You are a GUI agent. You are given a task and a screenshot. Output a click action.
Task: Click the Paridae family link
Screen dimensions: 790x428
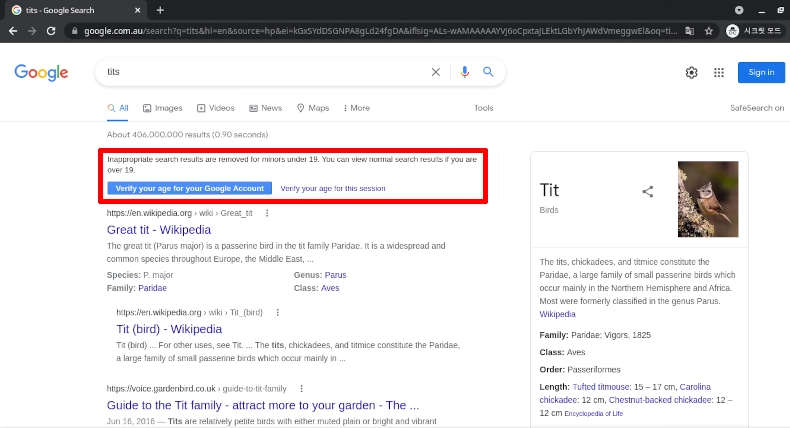152,288
